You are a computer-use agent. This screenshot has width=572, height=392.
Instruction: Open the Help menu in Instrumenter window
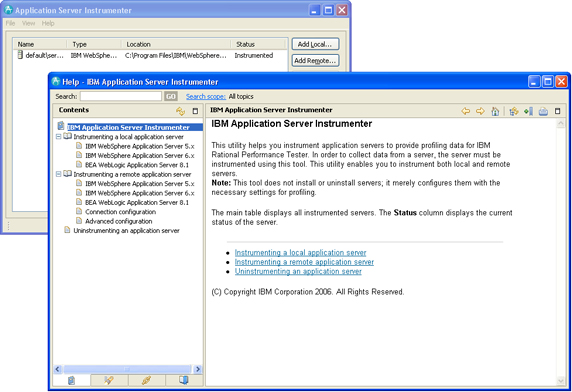point(48,23)
